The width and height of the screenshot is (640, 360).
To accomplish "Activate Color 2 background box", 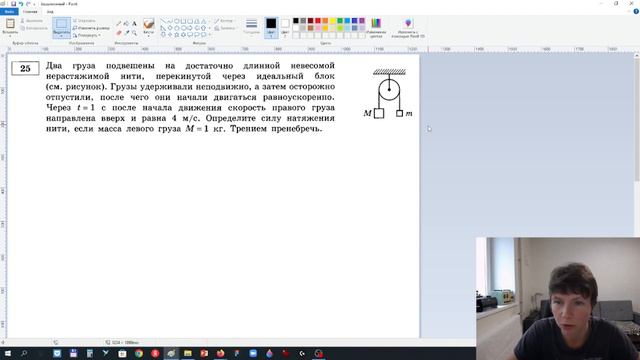I will pos(285,28).
